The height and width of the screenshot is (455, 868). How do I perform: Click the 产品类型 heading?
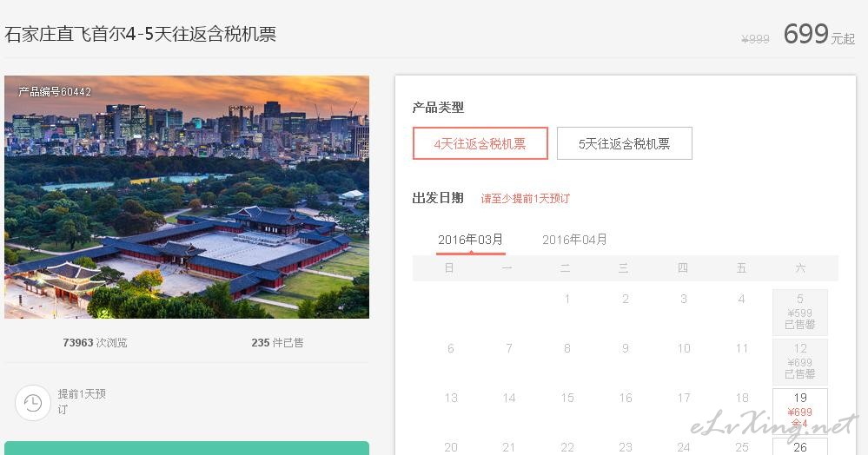[438, 108]
